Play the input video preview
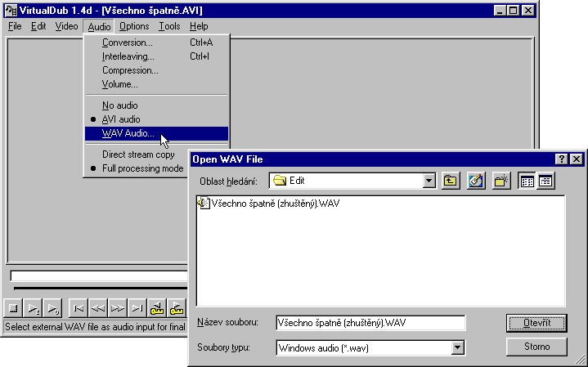The width and height of the screenshot is (588, 367). click(x=33, y=308)
